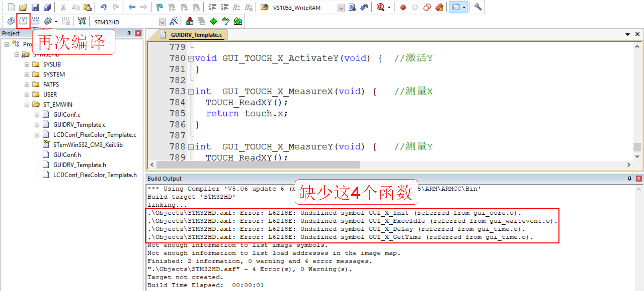644x291 pixels.
Task: Insert or remove a bookmark
Action: (x=160, y=7)
